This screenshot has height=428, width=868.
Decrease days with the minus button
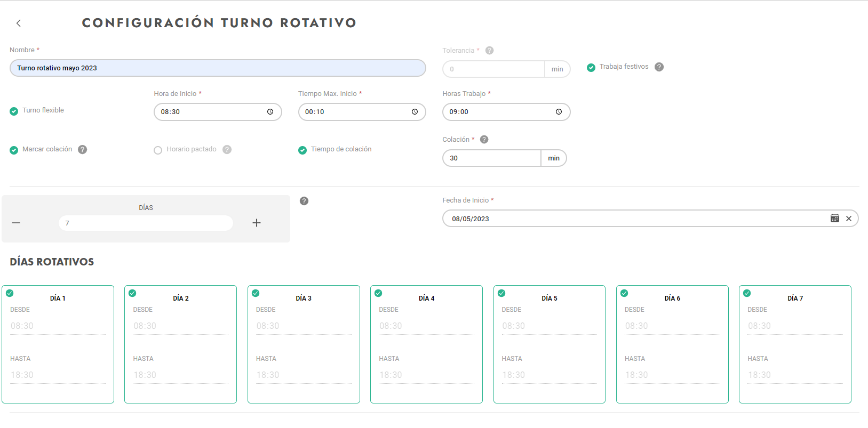16,223
